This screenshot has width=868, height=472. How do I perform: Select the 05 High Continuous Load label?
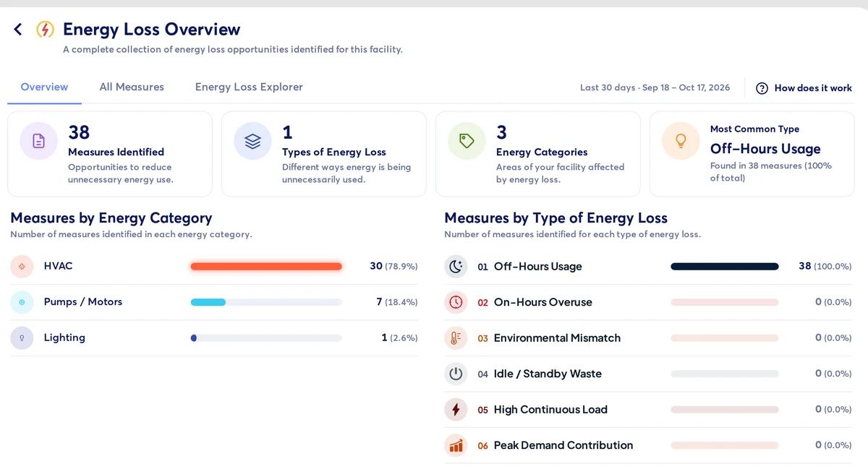click(x=542, y=409)
